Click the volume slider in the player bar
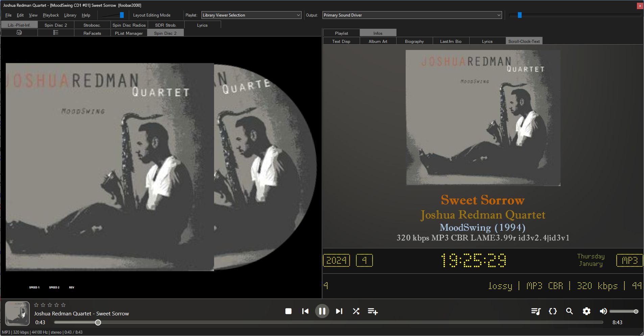The height and width of the screenshot is (336, 644). [x=624, y=311]
